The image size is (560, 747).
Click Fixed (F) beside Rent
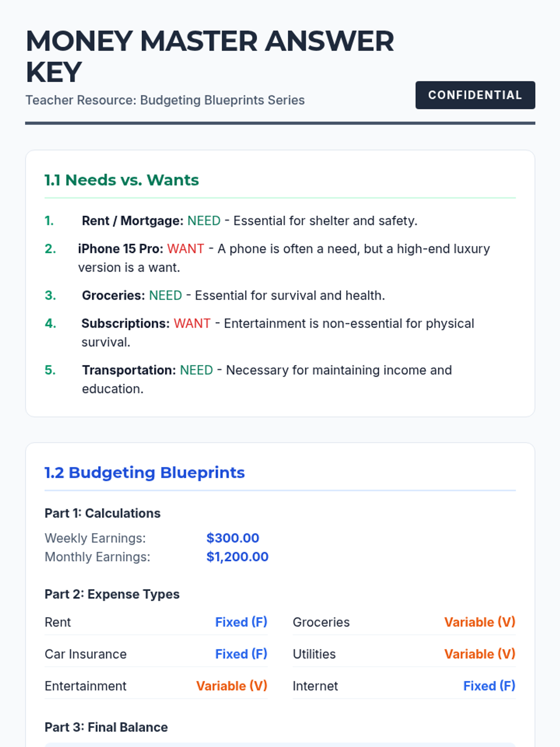[241, 622]
